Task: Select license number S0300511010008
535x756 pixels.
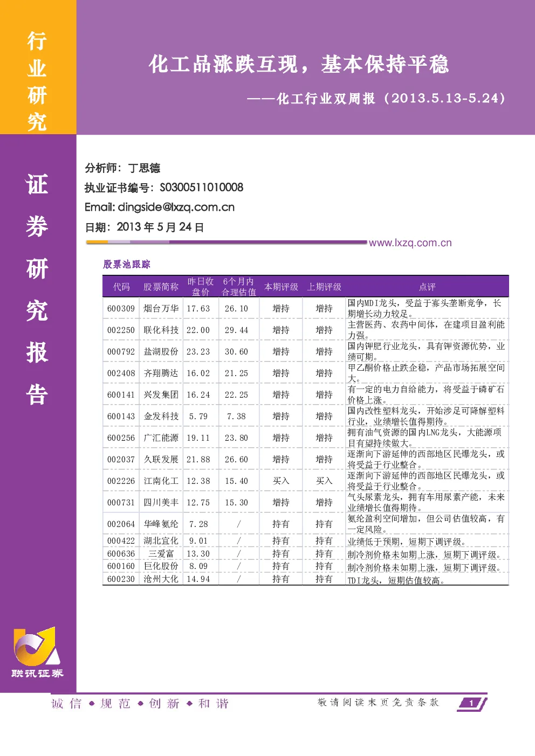Action: 202,188
